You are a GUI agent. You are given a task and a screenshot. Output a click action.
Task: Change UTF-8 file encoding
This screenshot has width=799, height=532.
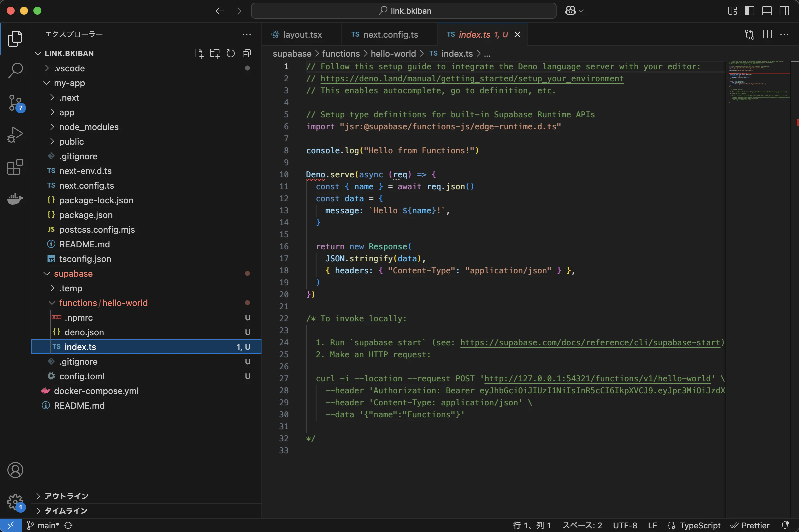[x=625, y=525]
